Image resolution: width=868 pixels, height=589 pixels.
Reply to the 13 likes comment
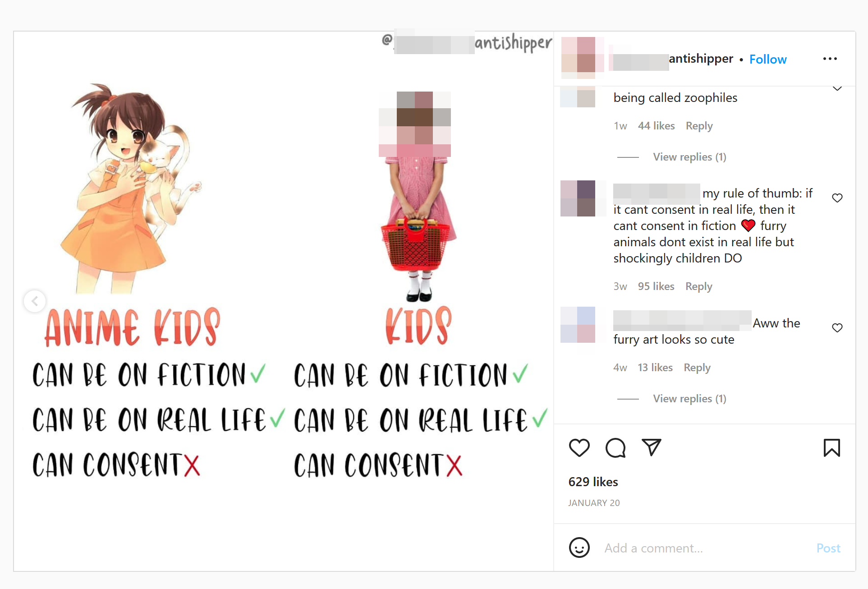[697, 368]
